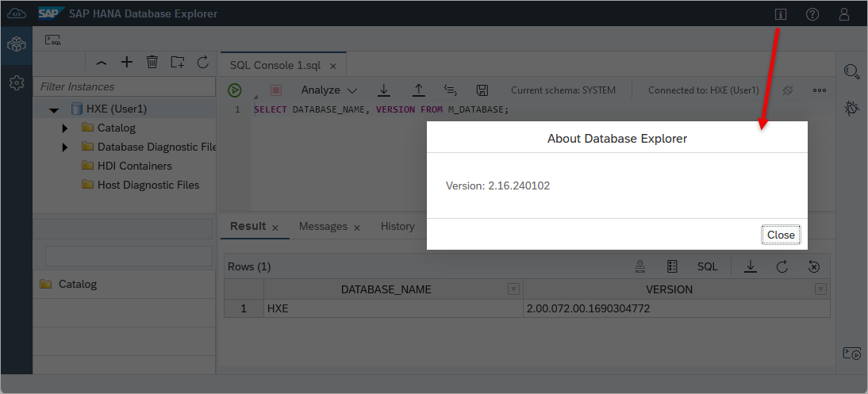868x394 pixels.
Task: Open the settings gear in sidebar
Action: (17, 83)
